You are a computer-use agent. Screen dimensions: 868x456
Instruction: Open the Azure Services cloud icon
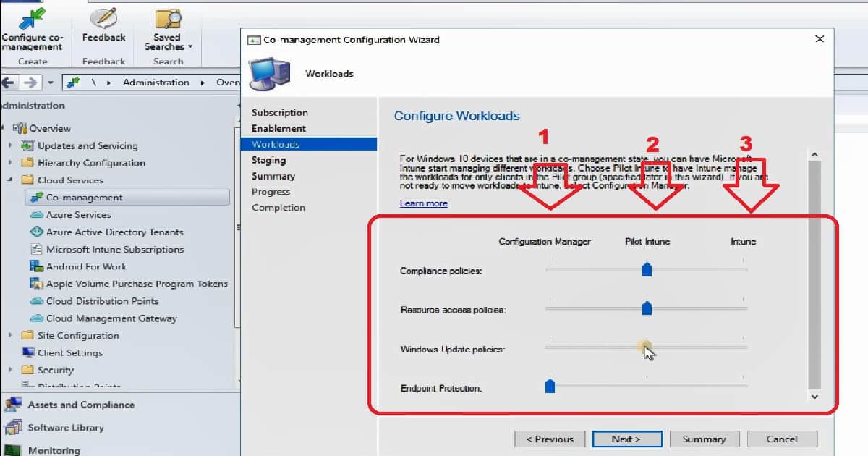pyautogui.click(x=35, y=215)
